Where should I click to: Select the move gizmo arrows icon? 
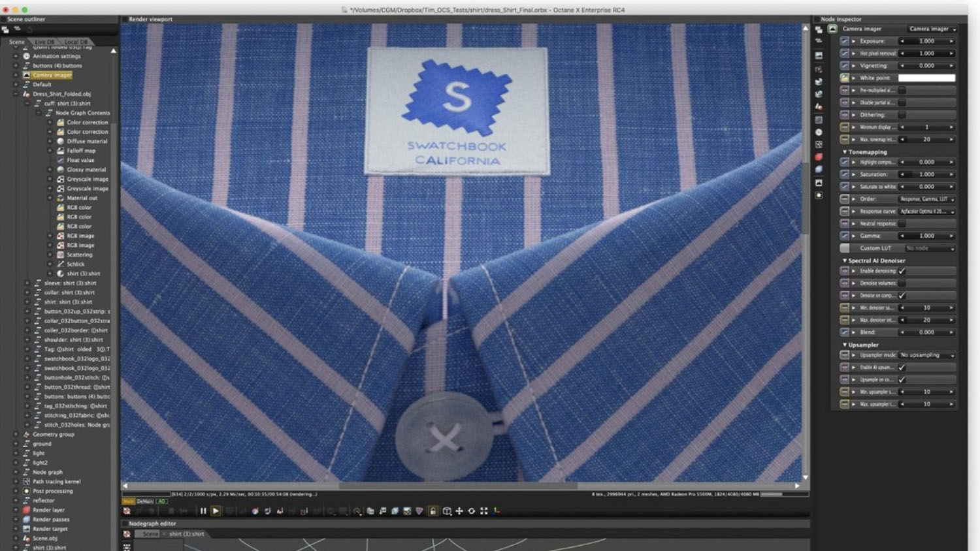pos(459,511)
